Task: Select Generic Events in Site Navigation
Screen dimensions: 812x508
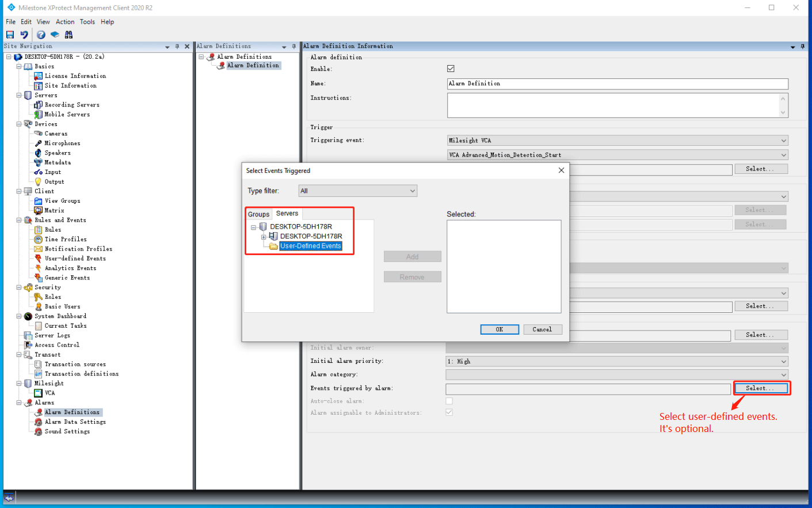Action: (67, 278)
